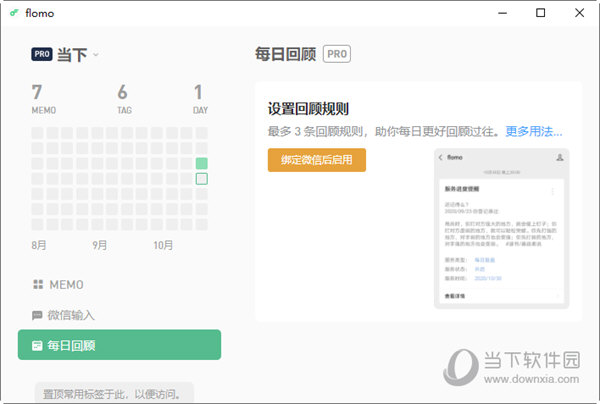Click the 8月 month label

pos(39,245)
